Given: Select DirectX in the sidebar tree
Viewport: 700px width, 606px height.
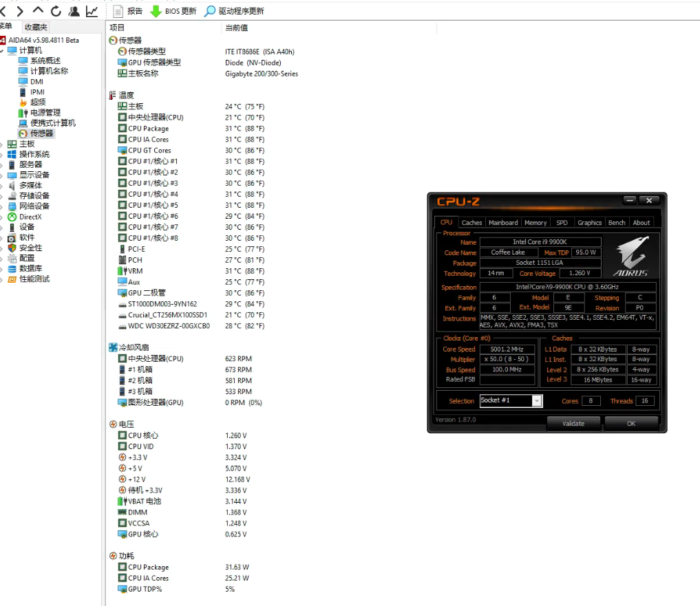Looking at the screenshot, I should (30, 217).
